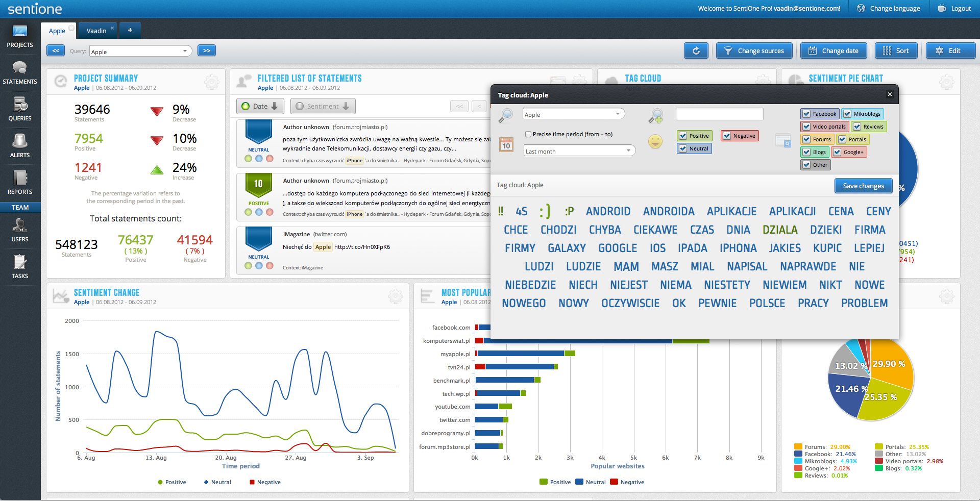Switch to the Vaadin tab
This screenshot has width=980, height=501.
96,31
